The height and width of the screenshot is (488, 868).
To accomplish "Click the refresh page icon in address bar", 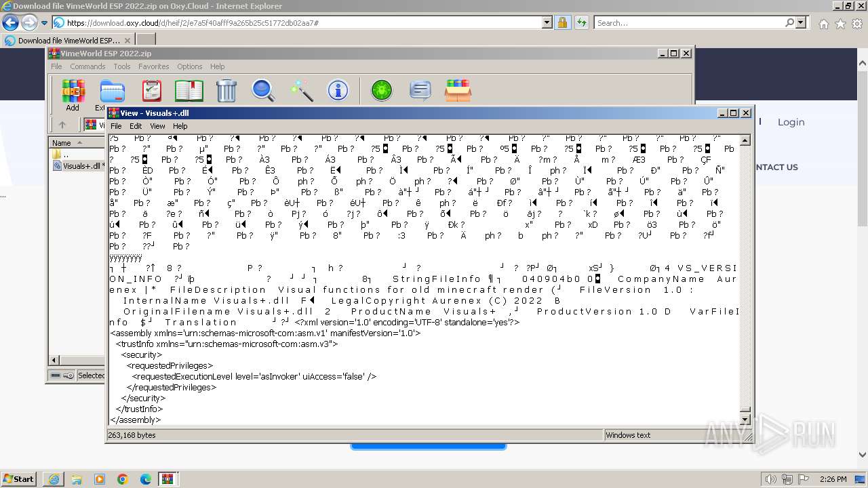I will click(x=581, y=23).
